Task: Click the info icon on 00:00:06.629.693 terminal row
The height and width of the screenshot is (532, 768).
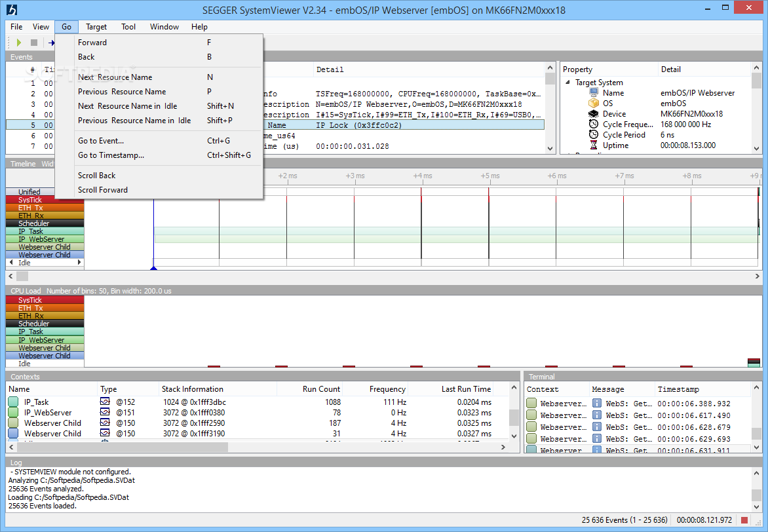Action: click(596, 438)
